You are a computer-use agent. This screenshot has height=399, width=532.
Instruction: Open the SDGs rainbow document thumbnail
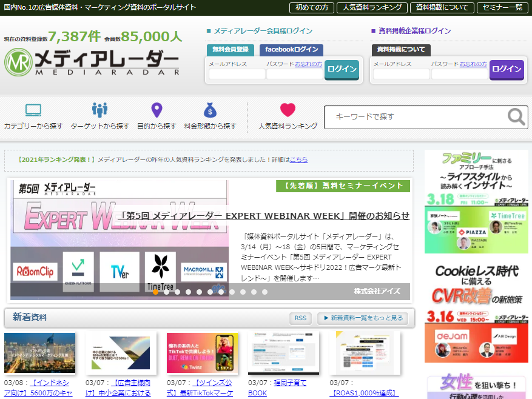[x=121, y=353]
